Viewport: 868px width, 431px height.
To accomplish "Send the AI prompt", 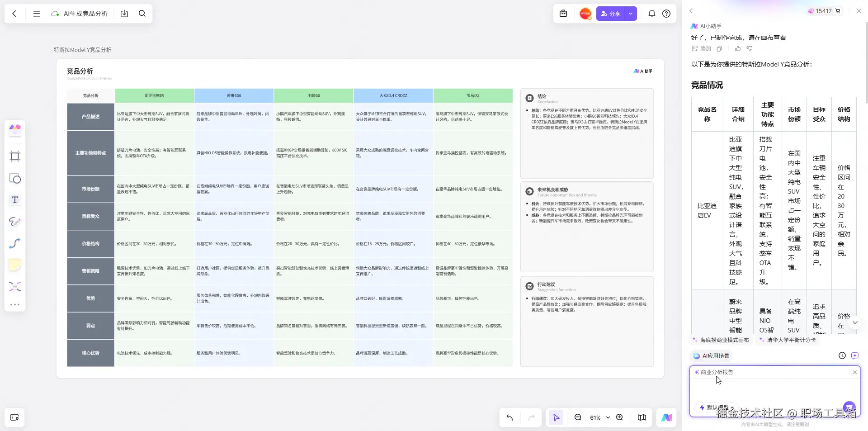I will [849, 407].
